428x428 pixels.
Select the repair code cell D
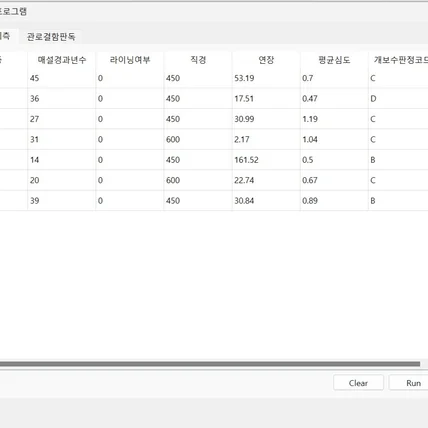[x=398, y=99]
